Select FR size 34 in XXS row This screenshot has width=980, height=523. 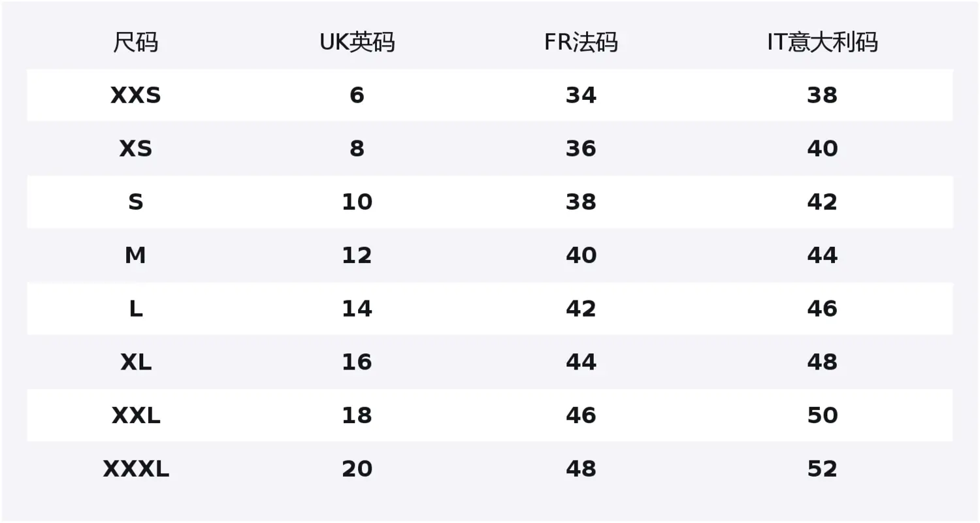pos(581,95)
